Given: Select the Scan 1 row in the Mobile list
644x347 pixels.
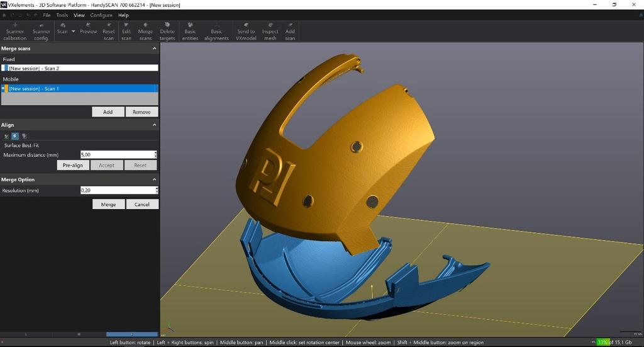Looking at the screenshot, I should 80,88.
